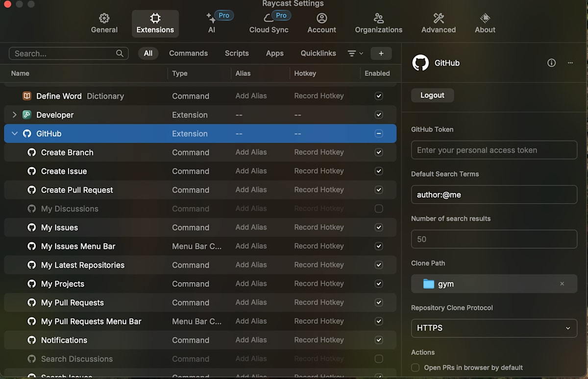Open the Repository Clone Protocol dropdown
Image resolution: width=588 pixels, height=379 pixels.
(x=494, y=328)
